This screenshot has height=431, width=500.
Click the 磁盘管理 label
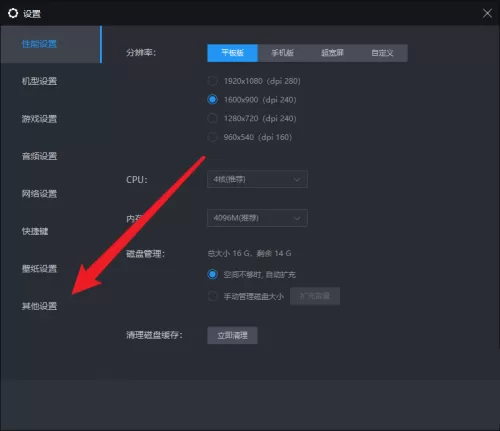pyautogui.click(x=145, y=254)
